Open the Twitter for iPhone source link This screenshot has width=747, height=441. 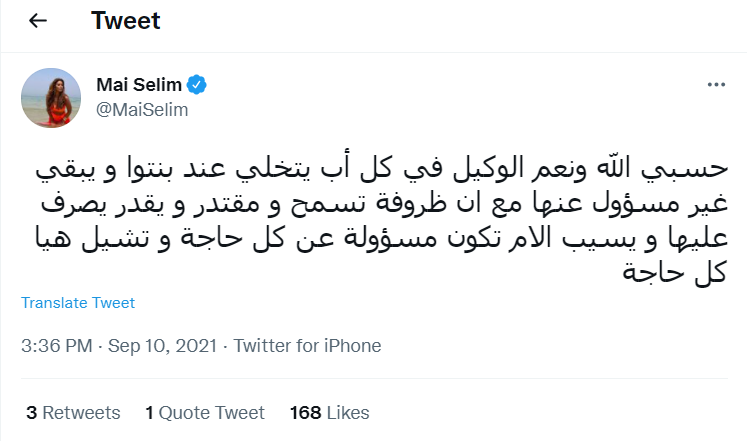click(x=308, y=346)
